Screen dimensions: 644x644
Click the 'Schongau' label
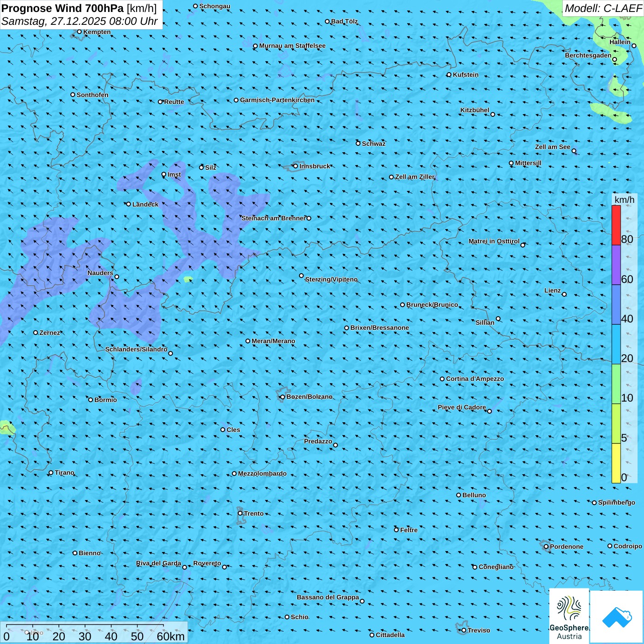tap(214, 6)
